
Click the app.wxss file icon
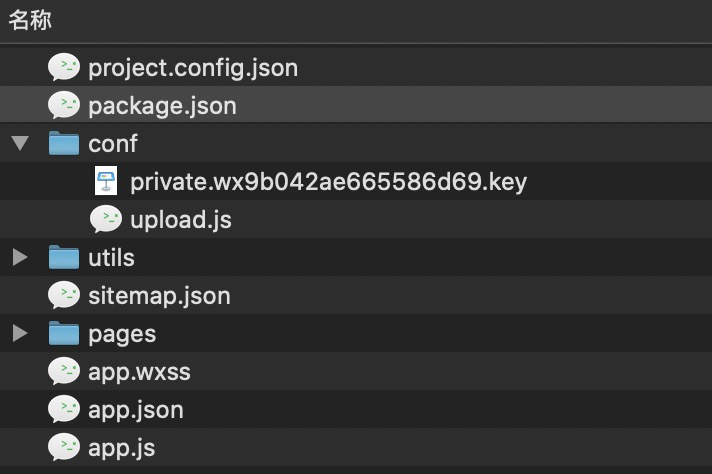pyautogui.click(x=64, y=371)
